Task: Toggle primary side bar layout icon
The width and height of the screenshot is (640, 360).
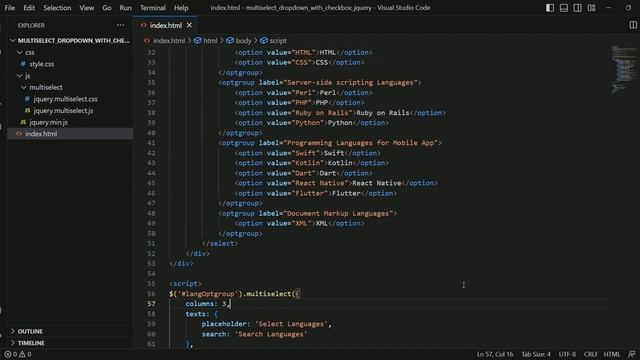Action: point(550,8)
